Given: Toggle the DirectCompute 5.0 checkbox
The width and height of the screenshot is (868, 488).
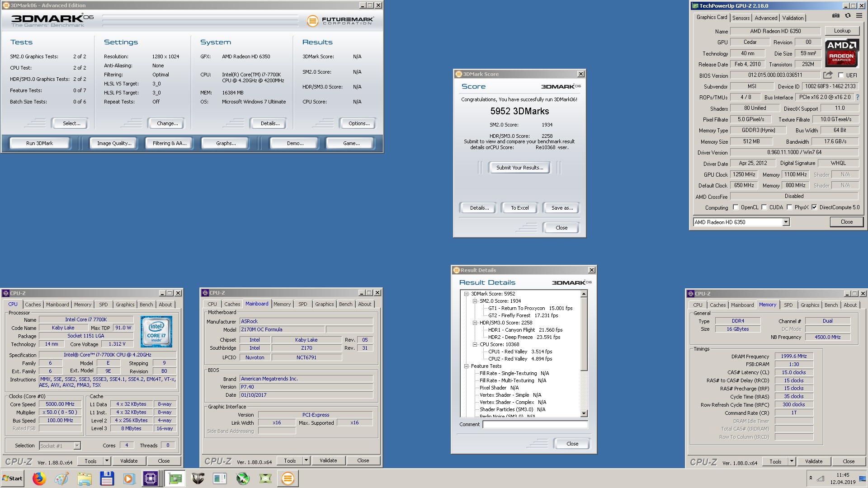Looking at the screenshot, I should click(x=814, y=207).
